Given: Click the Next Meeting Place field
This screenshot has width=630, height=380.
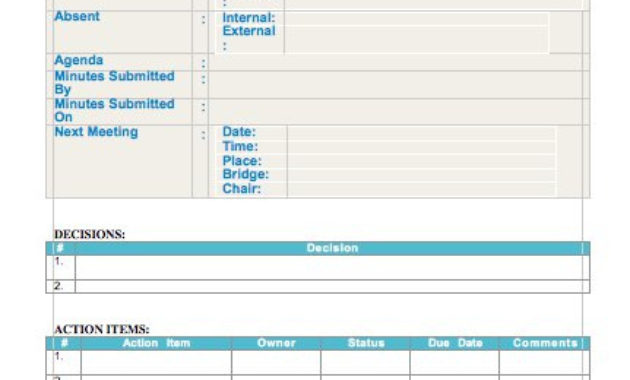Looking at the screenshot, I should coord(421,161).
